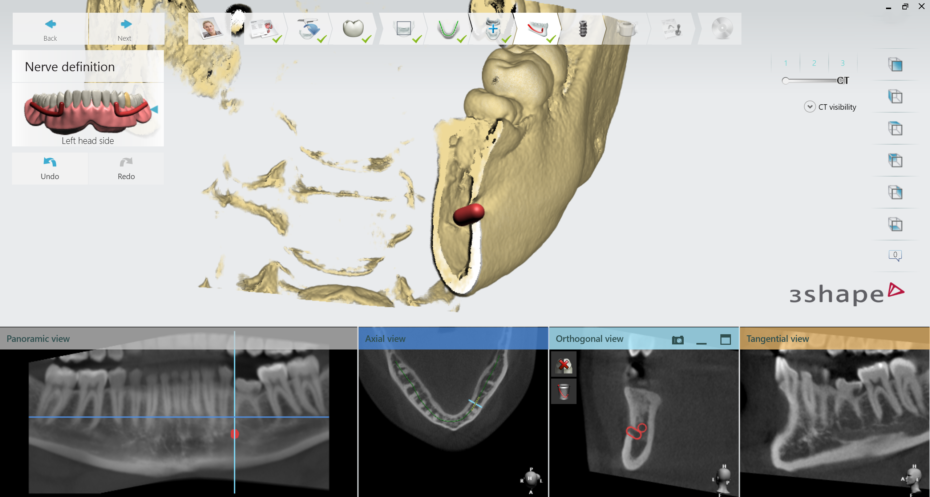This screenshot has height=497, width=930.
Task: Expand the CT visibility options
Action: click(809, 107)
